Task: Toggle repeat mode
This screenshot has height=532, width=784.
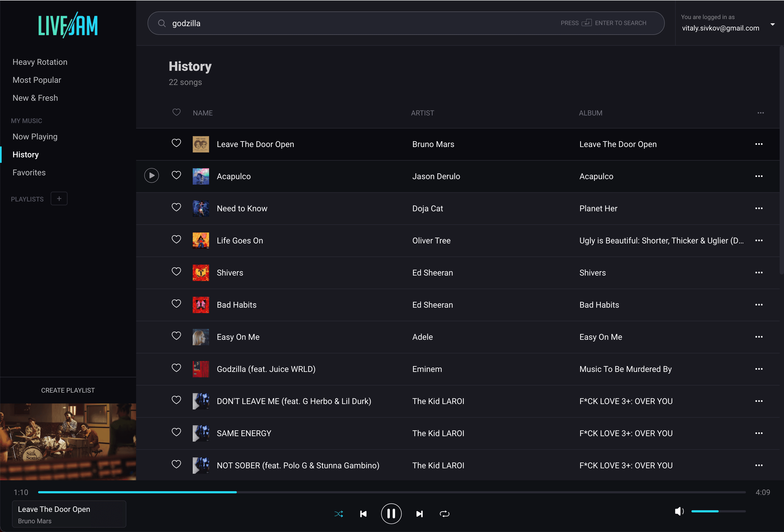Action: [445, 514]
